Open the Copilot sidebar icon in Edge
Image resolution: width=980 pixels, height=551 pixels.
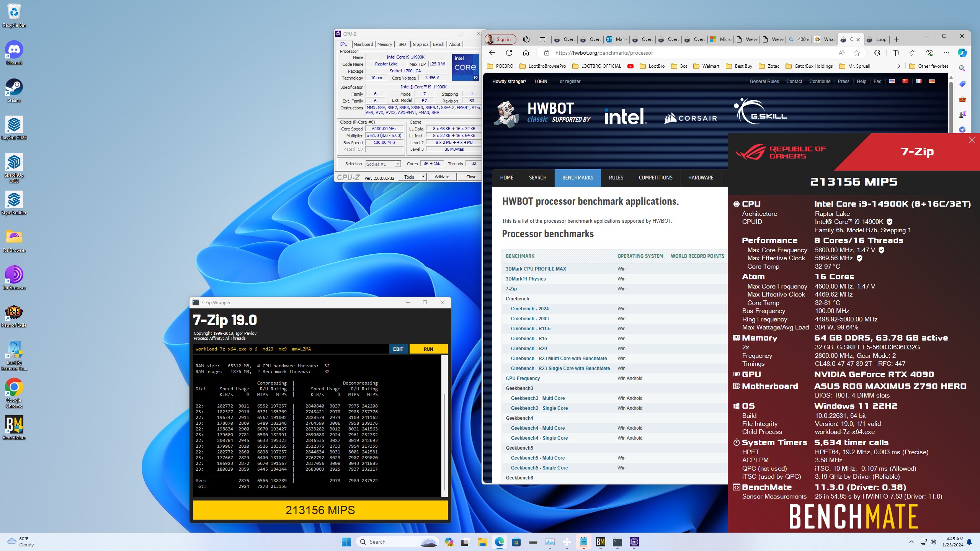click(x=962, y=53)
